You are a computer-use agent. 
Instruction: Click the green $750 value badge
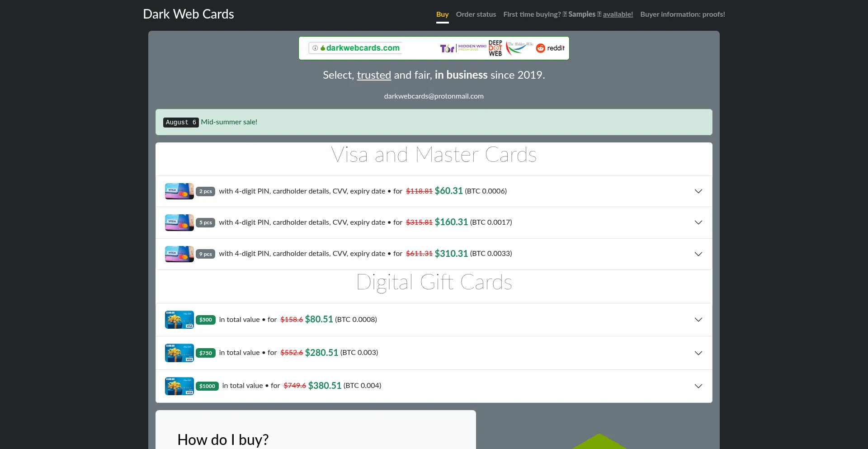206,353
